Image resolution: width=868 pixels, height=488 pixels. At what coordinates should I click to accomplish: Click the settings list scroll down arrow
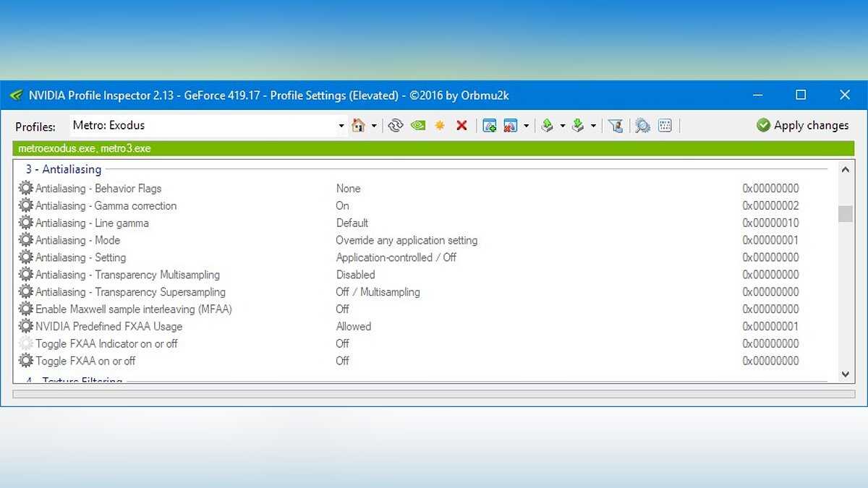tap(845, 374)
